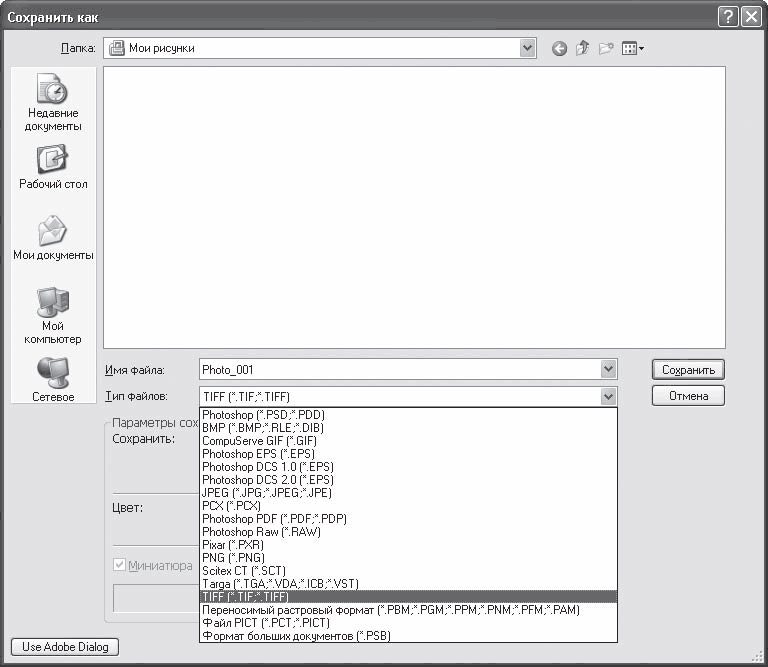Click the Cancel (Отмена) button
768x667 pixels.
click(688, 396)
